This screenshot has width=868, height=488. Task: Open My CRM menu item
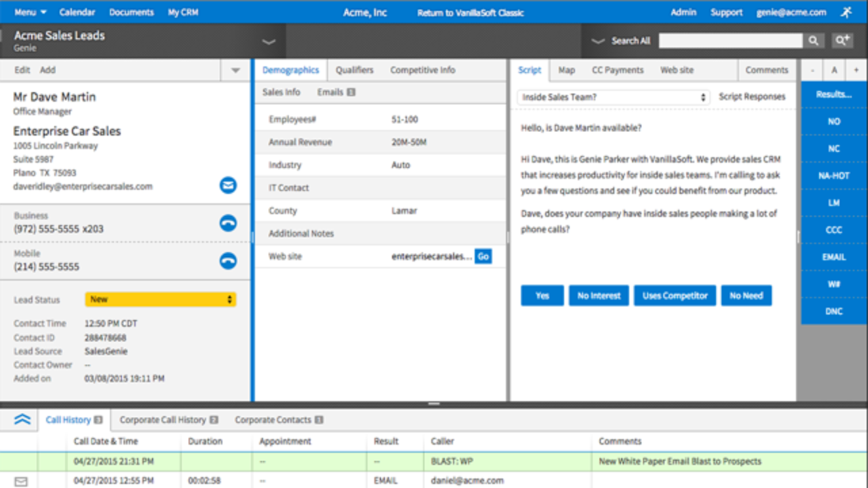(183, 12)
